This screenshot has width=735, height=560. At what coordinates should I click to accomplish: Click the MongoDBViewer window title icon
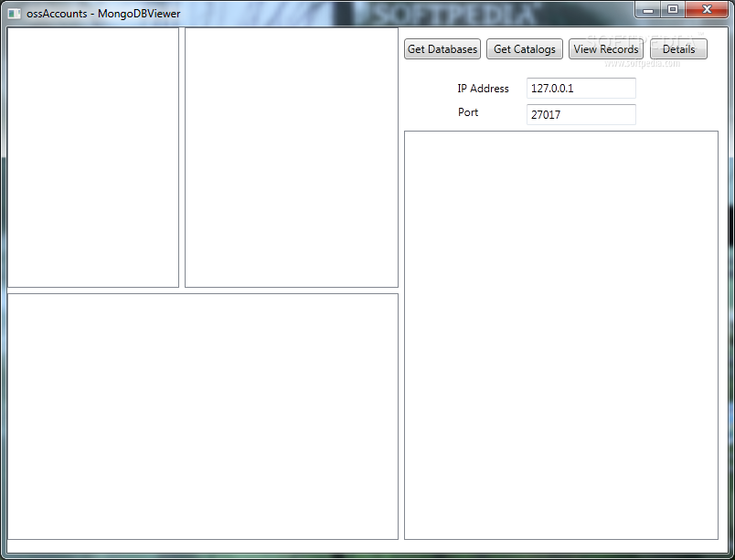click(14, 14)
